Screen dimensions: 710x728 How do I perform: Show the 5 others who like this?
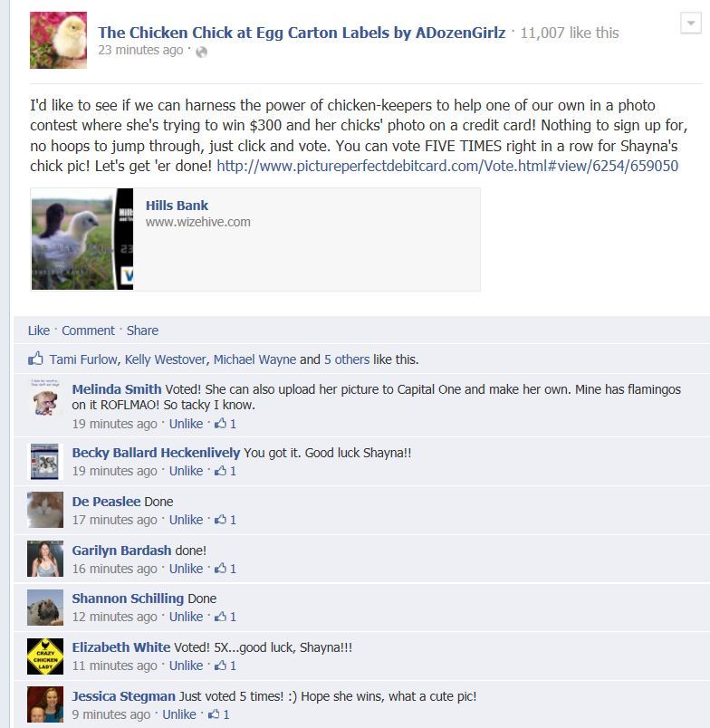(x=347, y=359)
